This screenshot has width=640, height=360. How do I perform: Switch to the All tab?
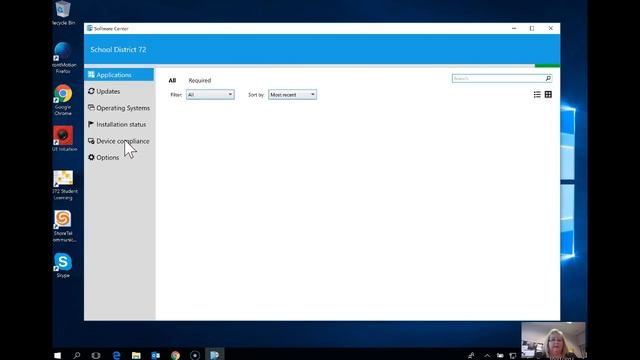[172, 80]
